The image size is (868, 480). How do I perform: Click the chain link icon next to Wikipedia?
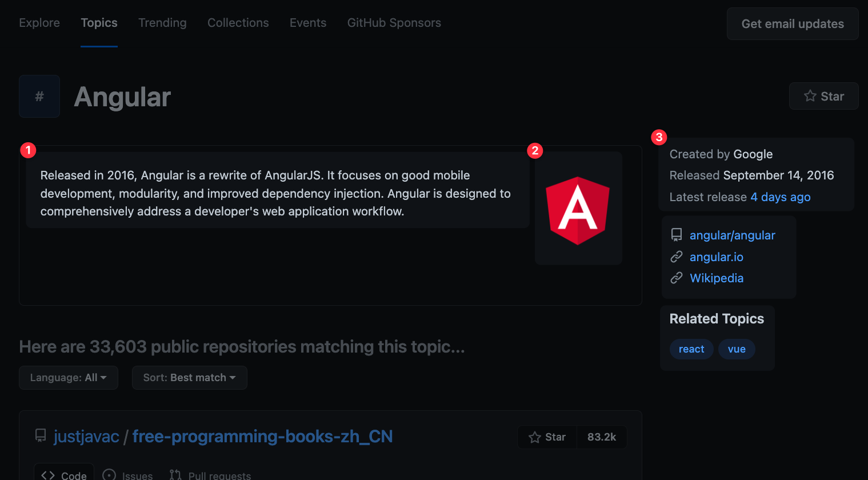pos(677,278)
